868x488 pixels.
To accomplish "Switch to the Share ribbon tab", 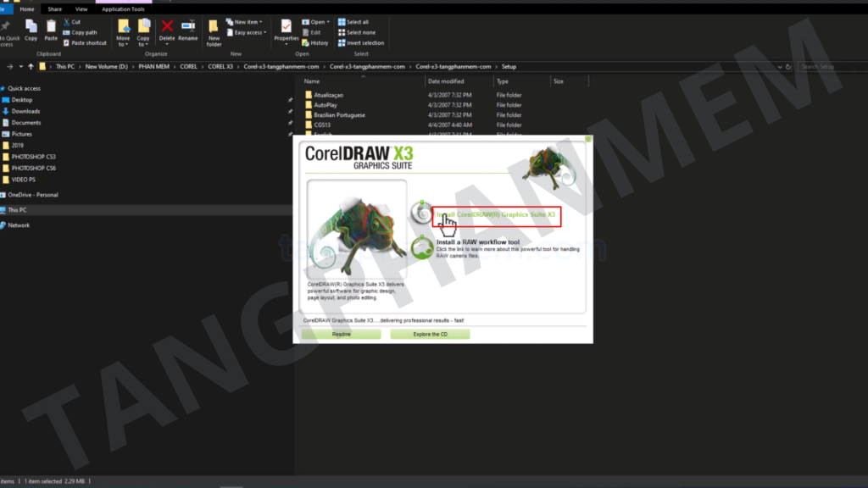I will (x=55, y=9).
